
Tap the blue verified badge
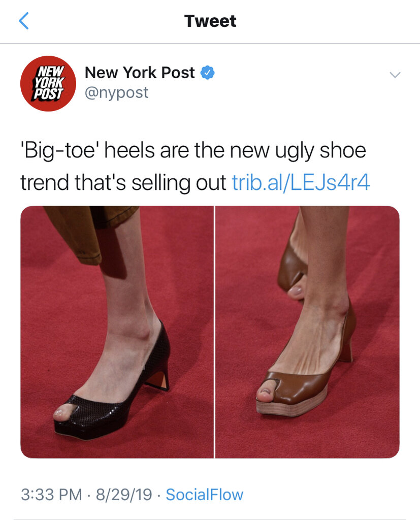[207, 73]
